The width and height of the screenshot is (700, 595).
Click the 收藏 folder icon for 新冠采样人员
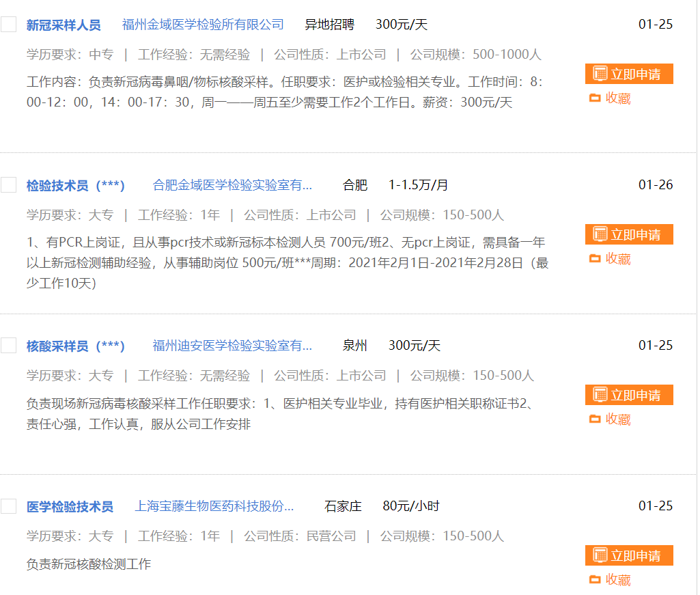pos(595,98)
